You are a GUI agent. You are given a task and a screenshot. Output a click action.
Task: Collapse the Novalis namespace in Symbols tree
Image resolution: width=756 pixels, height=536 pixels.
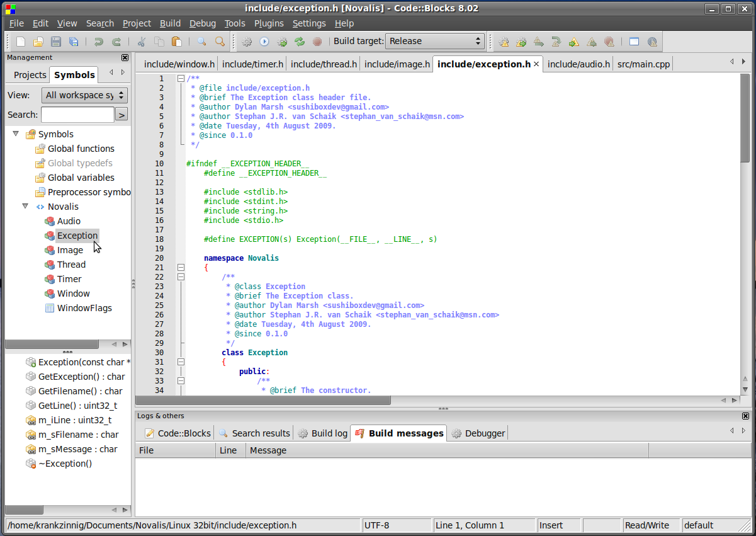click(x=25, y=206)
